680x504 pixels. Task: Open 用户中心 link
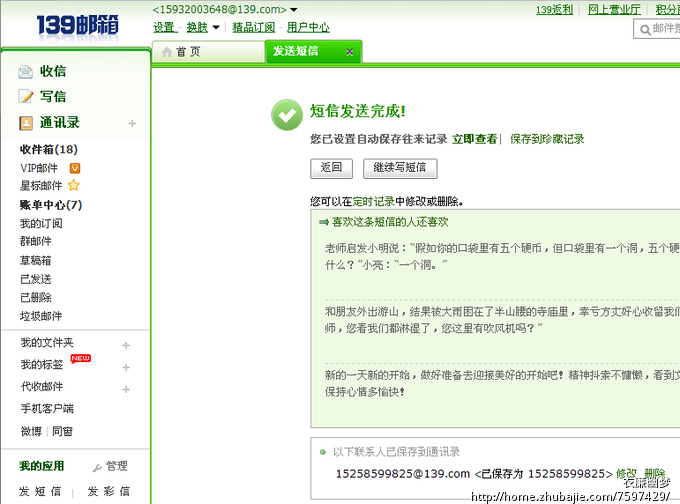click(x=308, y=27)
